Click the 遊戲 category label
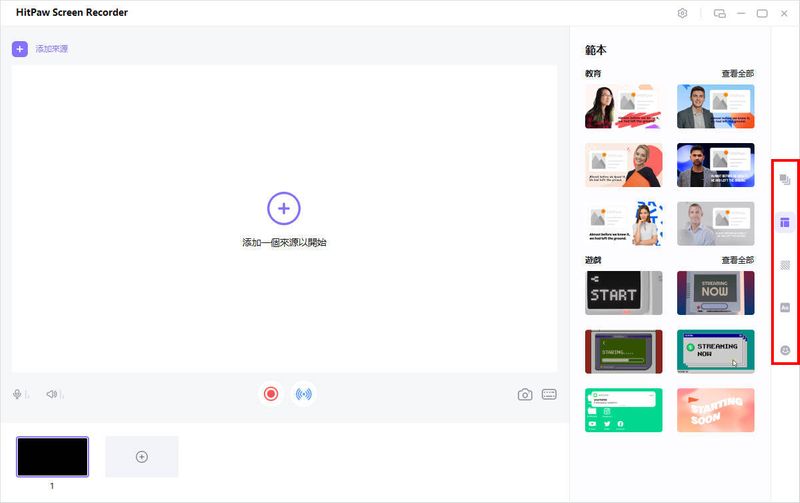The width and height of the screenshot is (800, 503). [593, 260]
